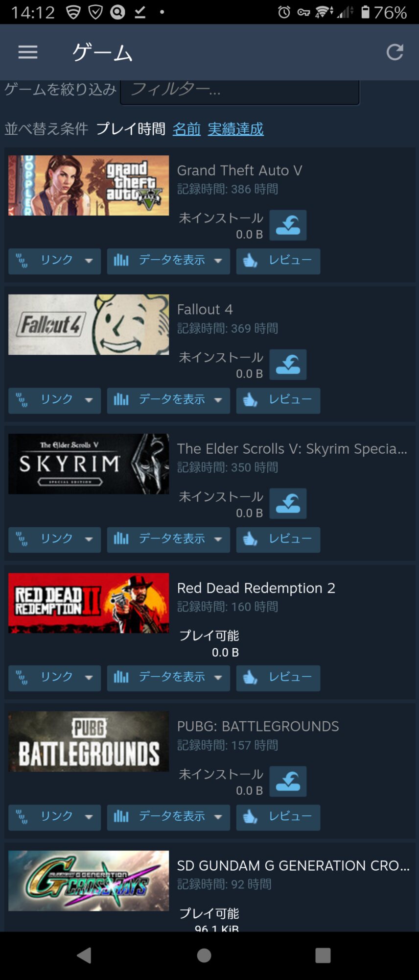Sort games by 名前

[x=186, y=129]
